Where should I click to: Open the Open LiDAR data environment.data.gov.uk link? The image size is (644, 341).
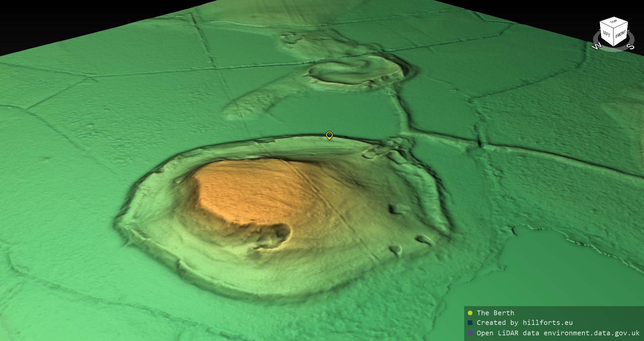coord(558,333)
